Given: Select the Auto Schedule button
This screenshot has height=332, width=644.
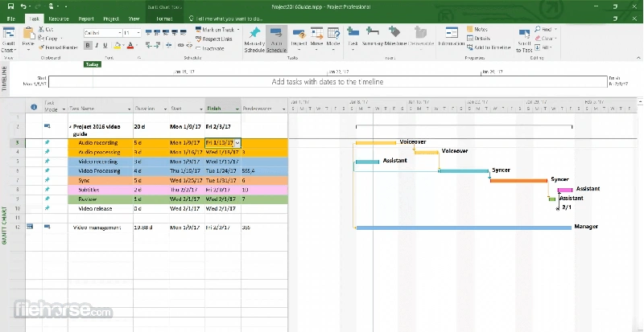Looking at the screenshot, I should [x=276, y=37].
